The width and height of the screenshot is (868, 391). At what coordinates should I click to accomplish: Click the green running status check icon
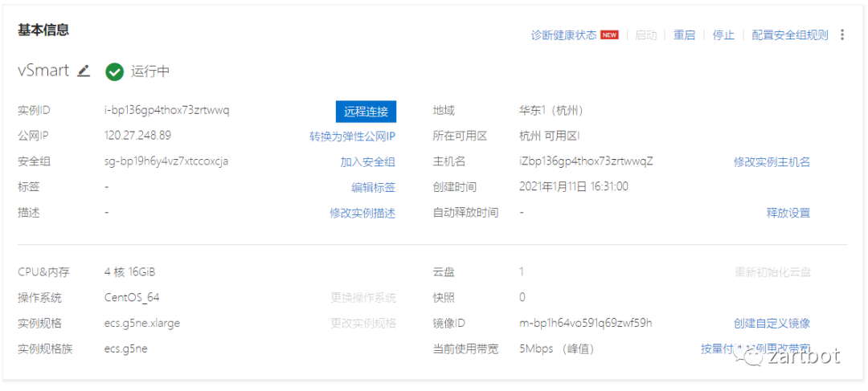click(114, 72)
